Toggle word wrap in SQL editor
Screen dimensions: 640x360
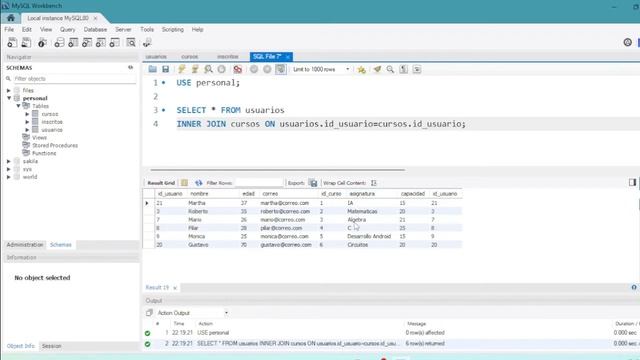pyautogui.click(x=417, y=69)
